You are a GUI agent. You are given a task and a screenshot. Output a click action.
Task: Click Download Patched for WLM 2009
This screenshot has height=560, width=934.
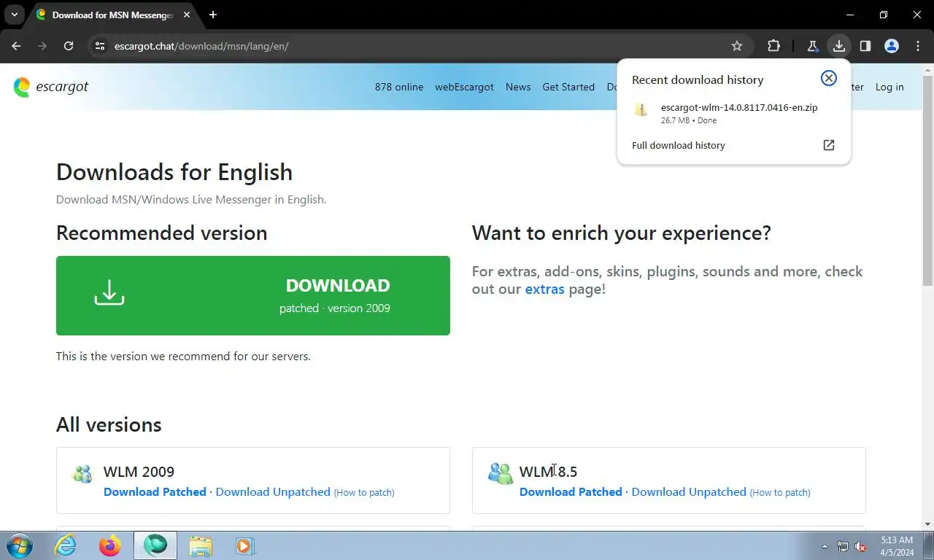(155, 492)
